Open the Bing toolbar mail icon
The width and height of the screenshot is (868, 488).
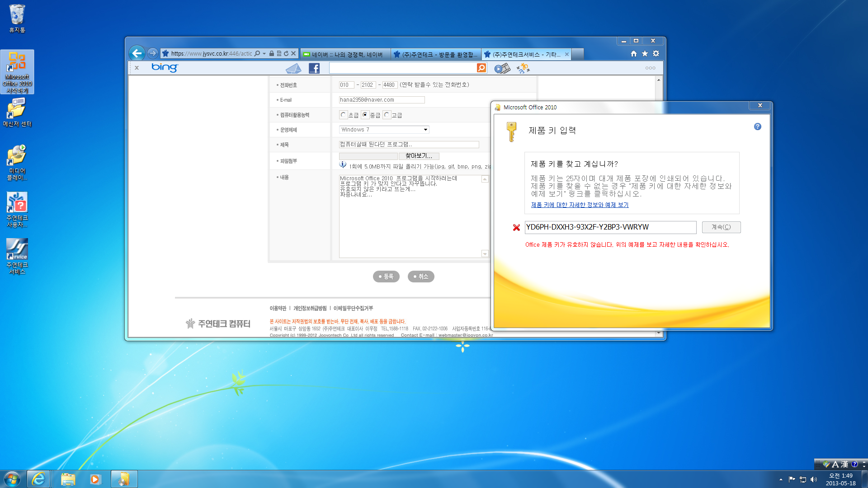tap(293, 68)
